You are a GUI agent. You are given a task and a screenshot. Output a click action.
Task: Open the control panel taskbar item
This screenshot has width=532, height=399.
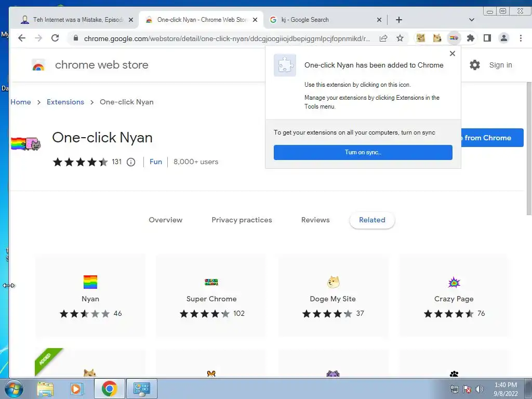click(141, 389)
